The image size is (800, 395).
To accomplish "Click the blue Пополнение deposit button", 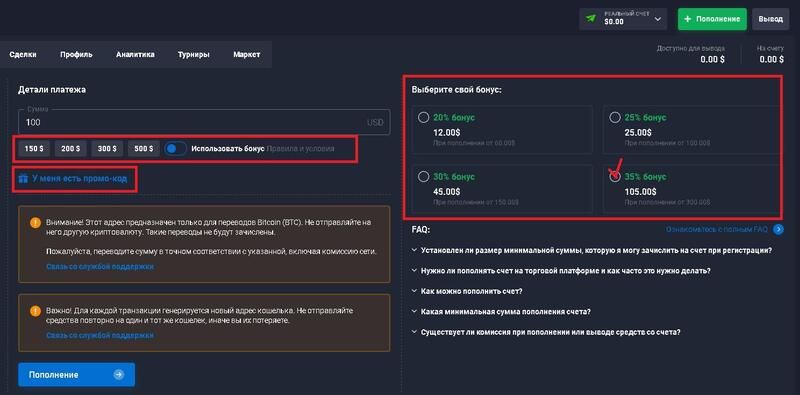I will pyautogui.click(x=77, y=375).
